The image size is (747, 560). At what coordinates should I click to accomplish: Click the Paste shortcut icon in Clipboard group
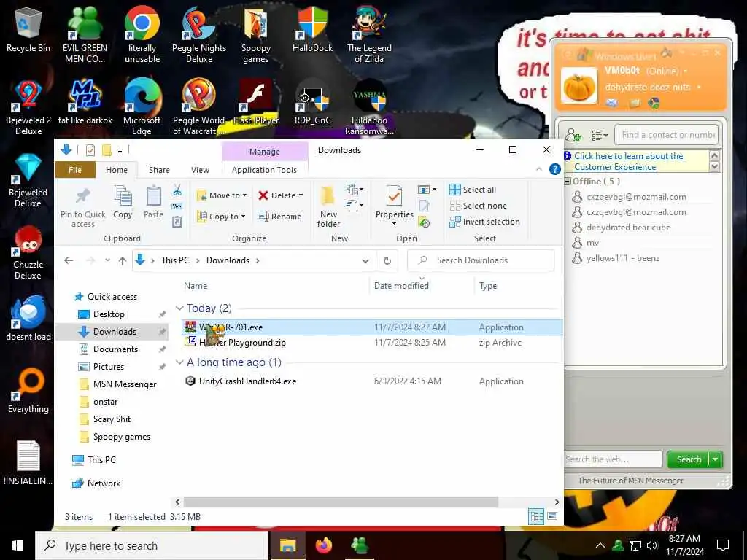point(177,222)
